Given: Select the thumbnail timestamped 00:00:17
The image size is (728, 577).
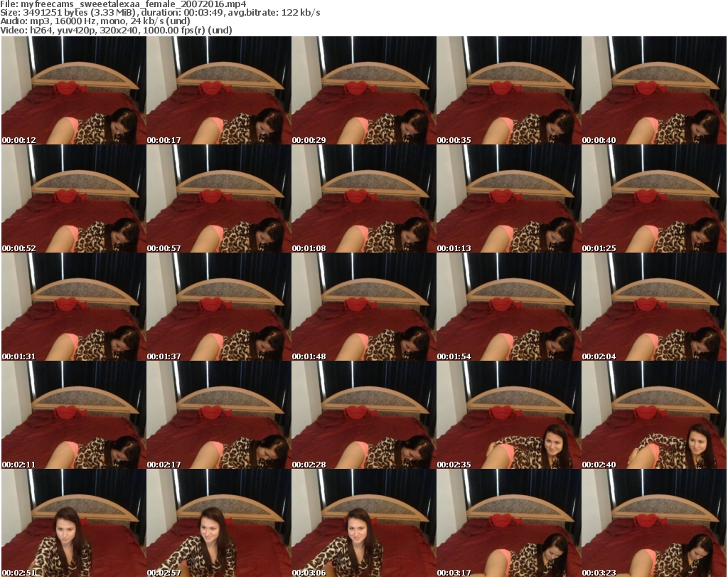Looking at the screenshot, I should (x=219, y=90).
